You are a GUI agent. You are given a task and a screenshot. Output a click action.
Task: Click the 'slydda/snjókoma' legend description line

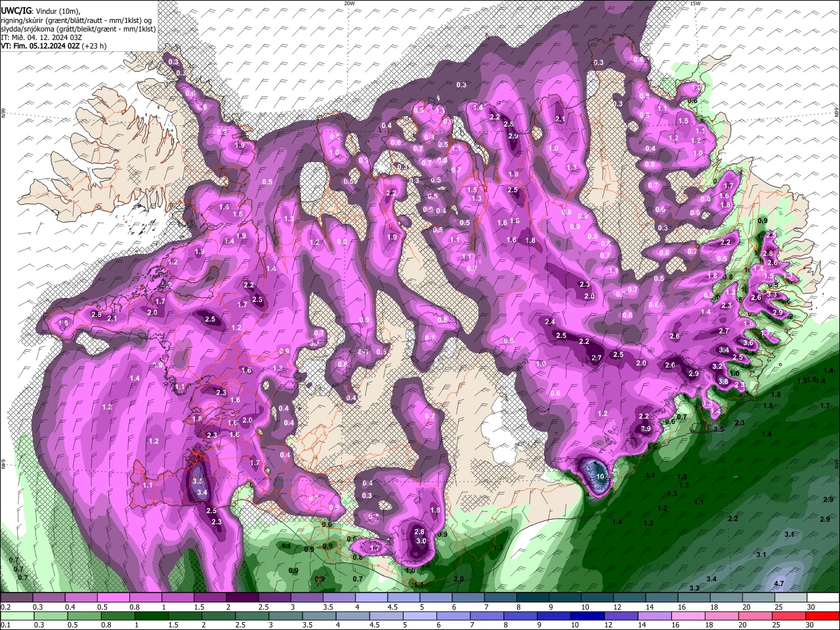tap(78, 29)
